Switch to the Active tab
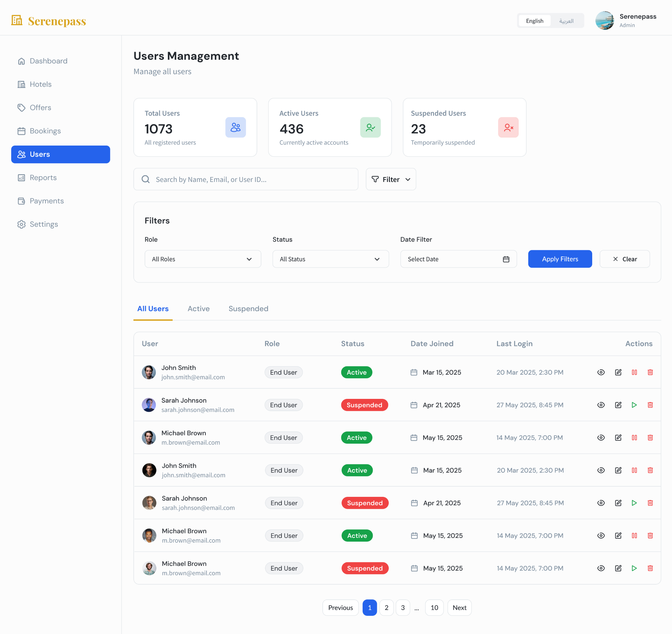The height and width of the screenshot is (634, 672). (198, 309)
